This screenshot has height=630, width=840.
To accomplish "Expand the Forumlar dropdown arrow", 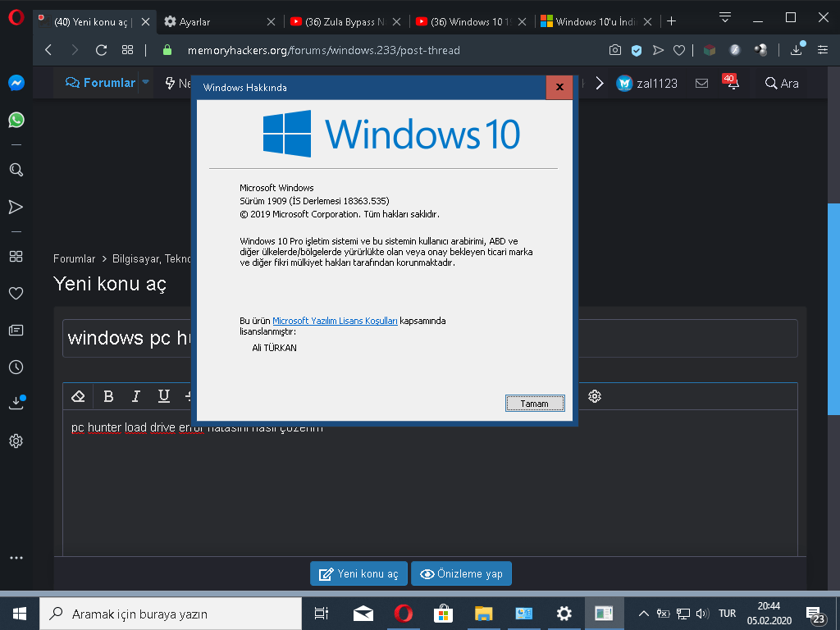I will pos(145,83).
